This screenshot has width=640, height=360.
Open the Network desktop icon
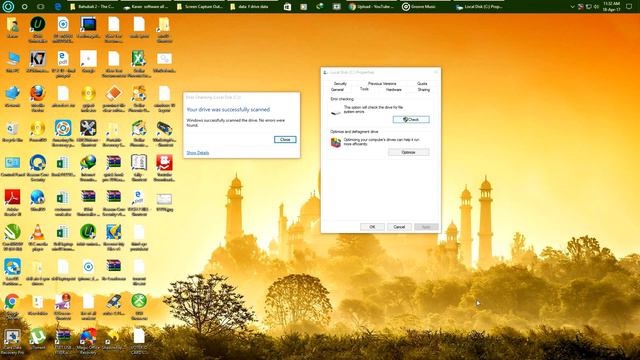pos(12,97)
